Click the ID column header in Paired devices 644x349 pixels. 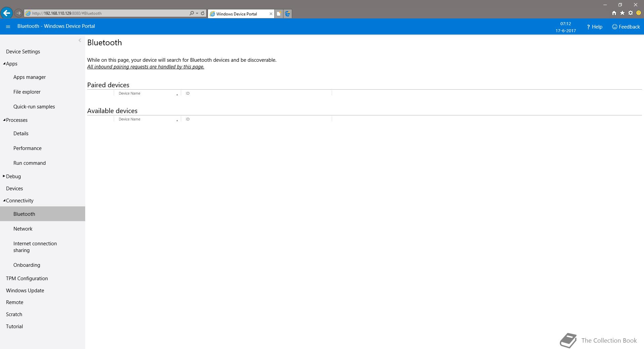[256, 93]
